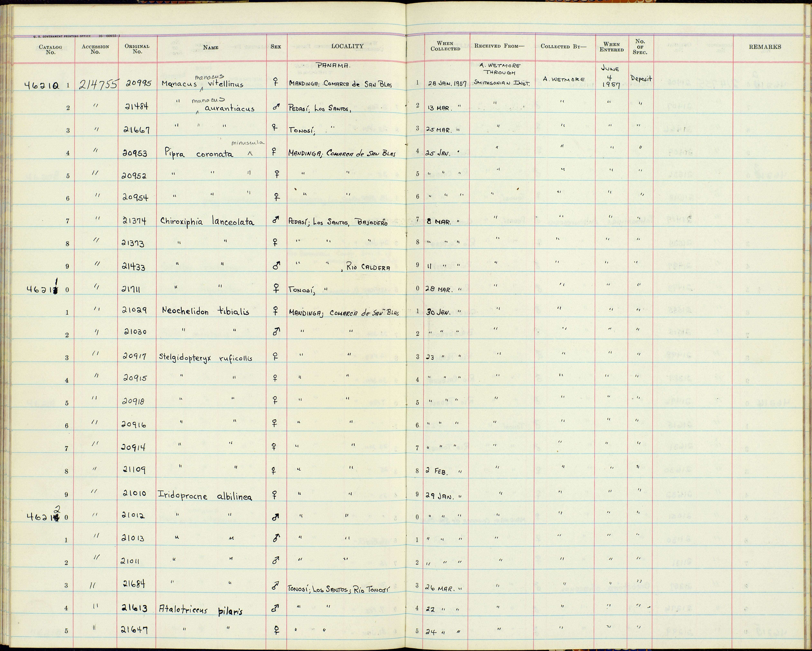Select the 'LOCALITY' column header

[x=347, y=46]
